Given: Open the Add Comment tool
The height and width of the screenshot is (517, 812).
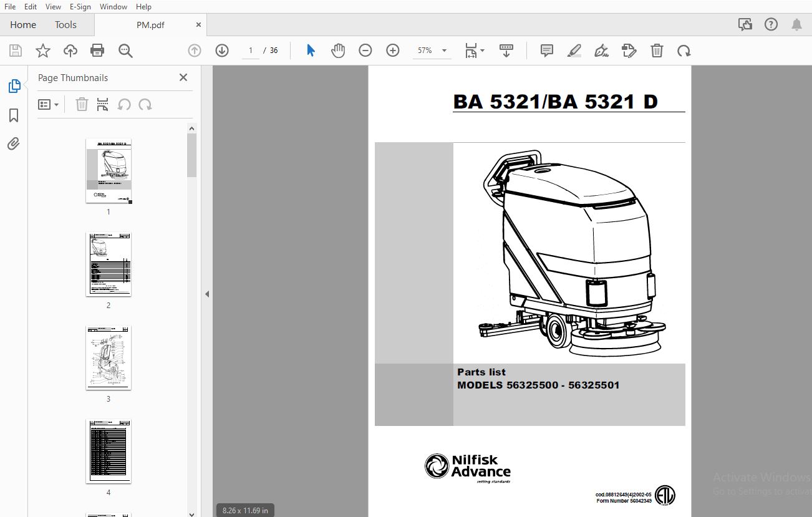Looking at the screenshot, I should coord(546,51).
